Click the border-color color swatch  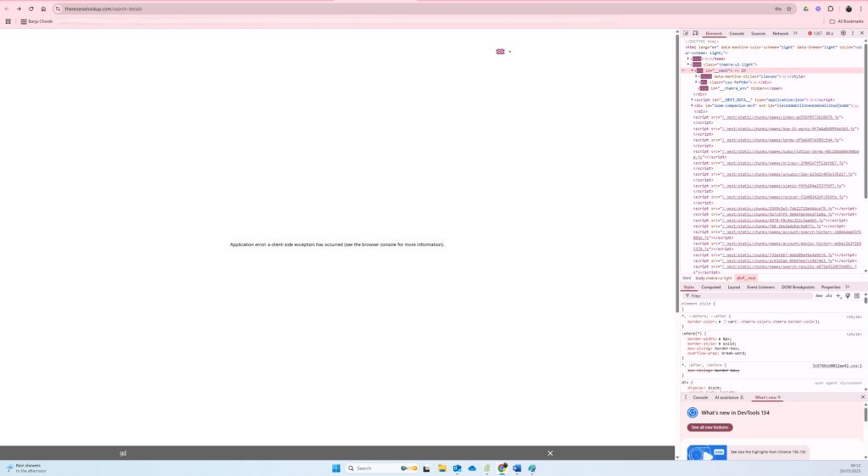point(725,322)
